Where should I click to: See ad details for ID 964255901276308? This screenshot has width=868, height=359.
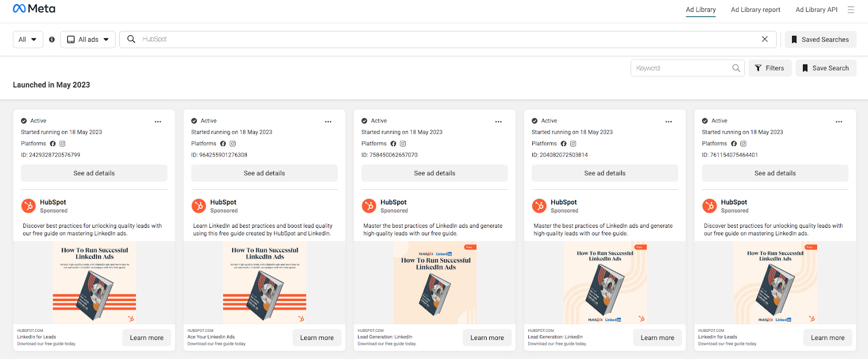pos(265,173)
